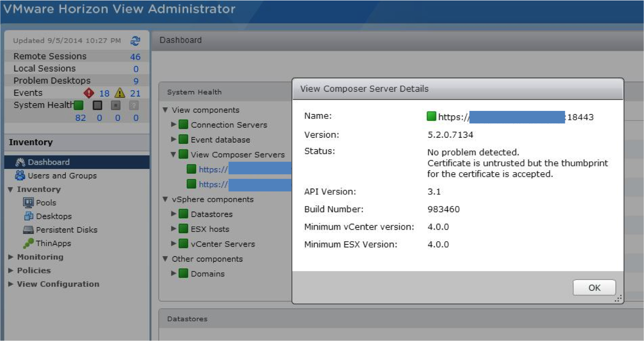This screenshot has width=644, height=341.
Task: Click green status icon beside ESX hosts
Action: click(x=184, y=229)
